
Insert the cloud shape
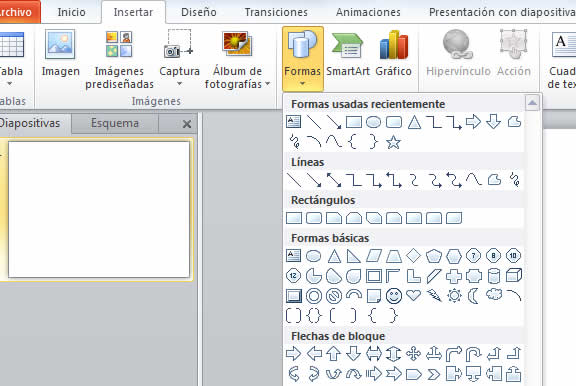point(494,295)
